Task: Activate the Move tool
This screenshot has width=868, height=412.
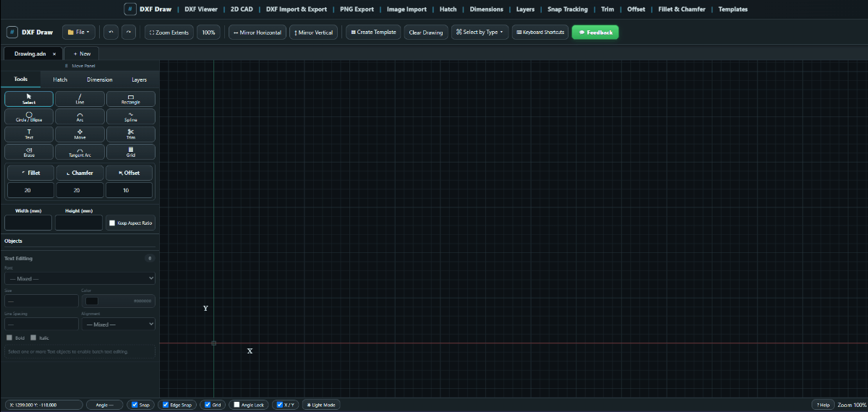Action: (80, 134)
